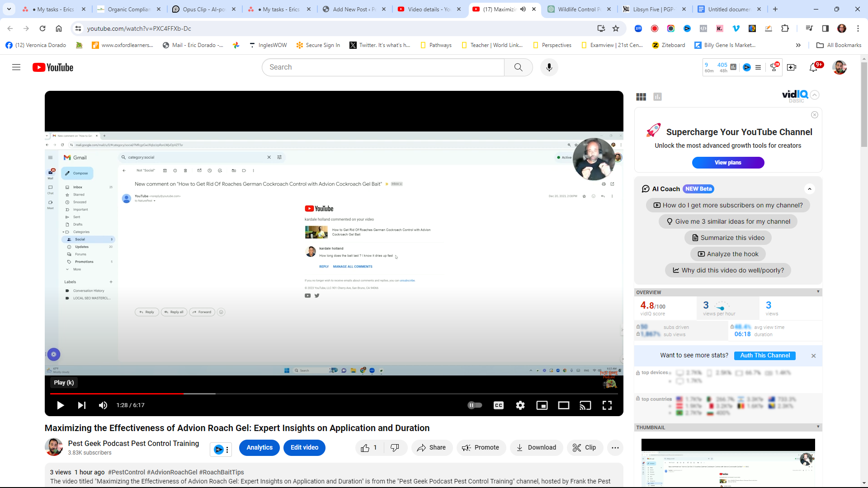Click the Auth This Channel button
Screen dimensions: 868x488
point(765,356)
